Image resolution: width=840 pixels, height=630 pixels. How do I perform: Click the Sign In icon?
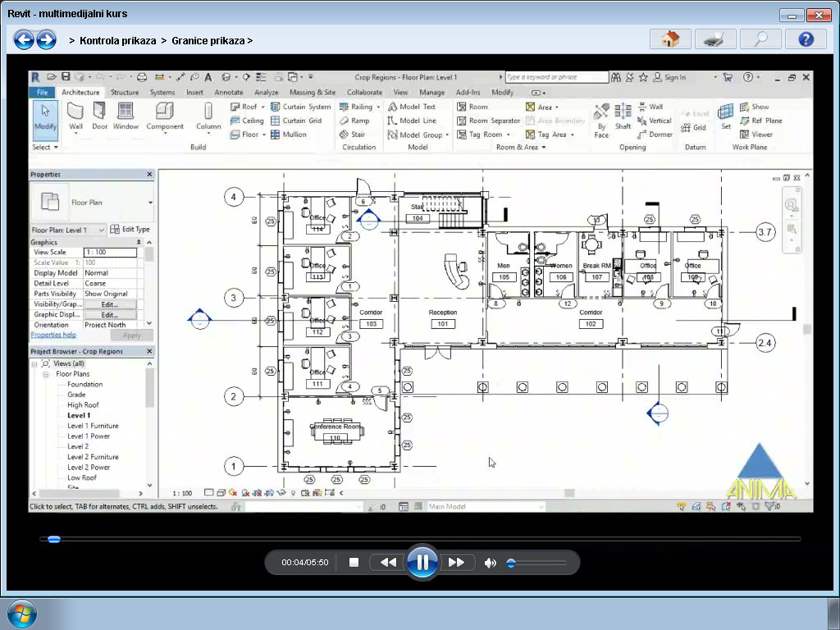[654, 77]
